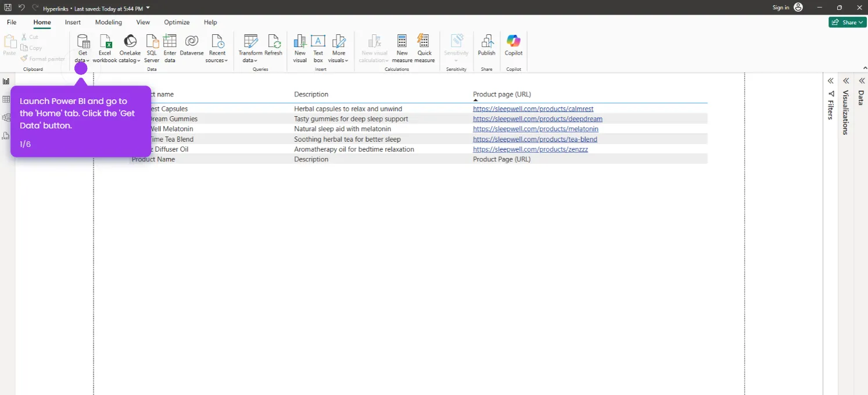Switch to the Insert ribbon tab
The height and width of the screenshot is (395, 868).
[73, 22]
